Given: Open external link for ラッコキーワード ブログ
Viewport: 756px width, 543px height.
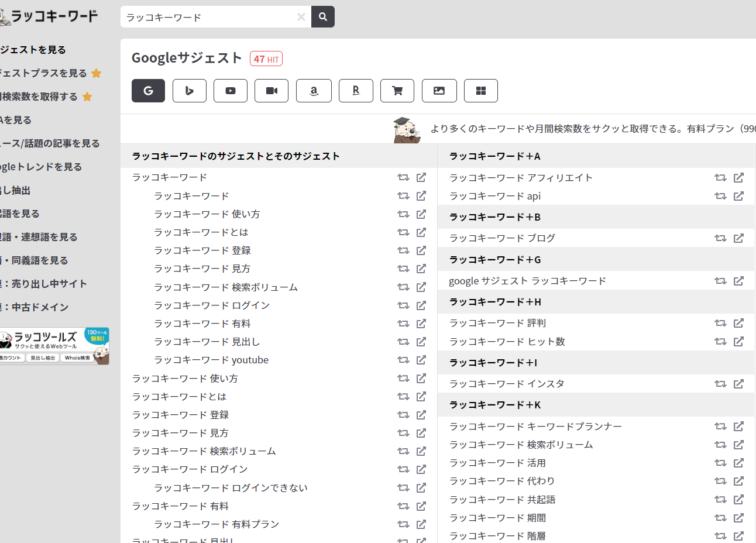Looking at the screenshot, I should (x=738, y=238).
